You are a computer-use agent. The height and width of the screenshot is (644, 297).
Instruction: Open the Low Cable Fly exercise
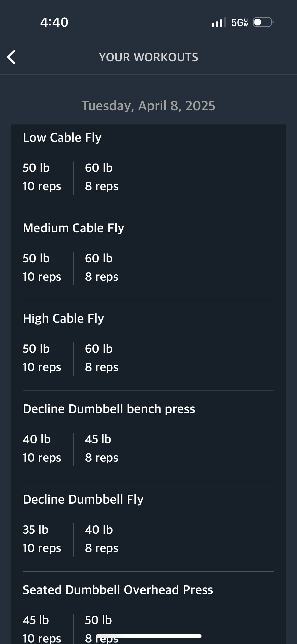pyautogui.click(x=62, y=138)
